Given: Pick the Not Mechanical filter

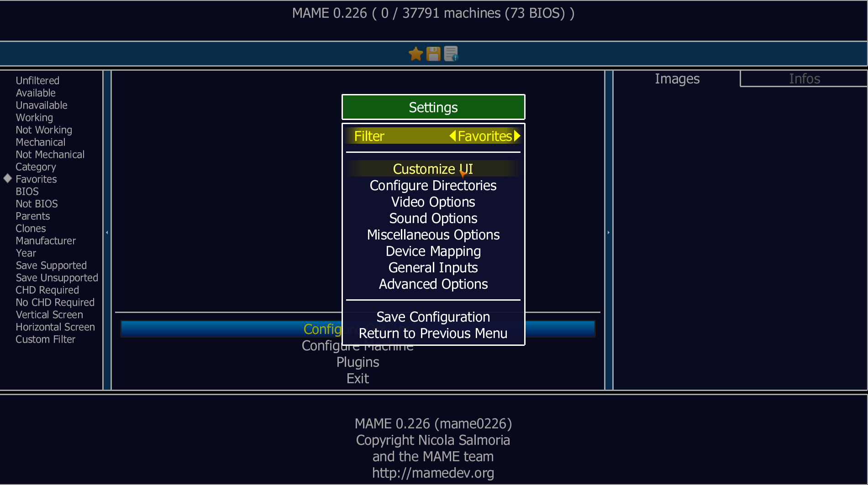Looking at the screenshot, I should coord(50,154).
